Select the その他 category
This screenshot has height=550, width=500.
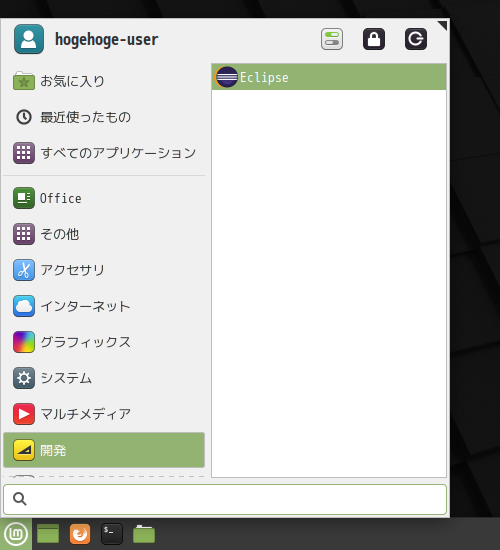coord(104,234)
